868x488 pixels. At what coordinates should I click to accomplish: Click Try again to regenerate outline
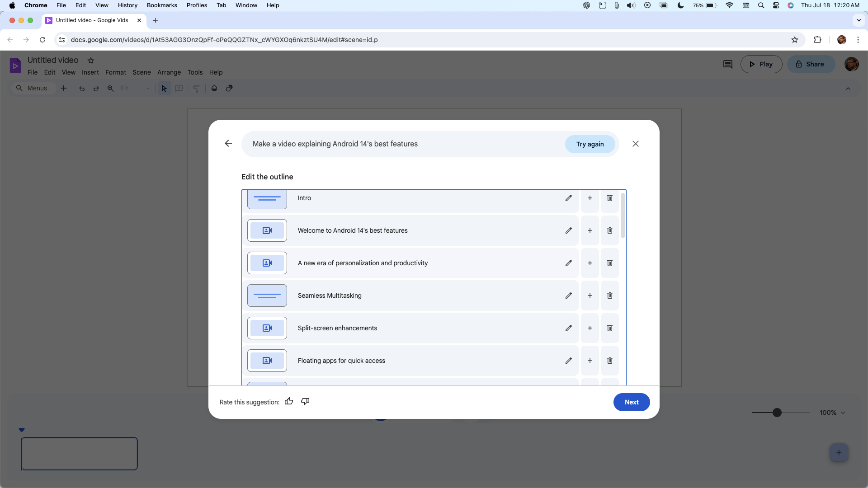pyautogui.click(x=590, y=144)
